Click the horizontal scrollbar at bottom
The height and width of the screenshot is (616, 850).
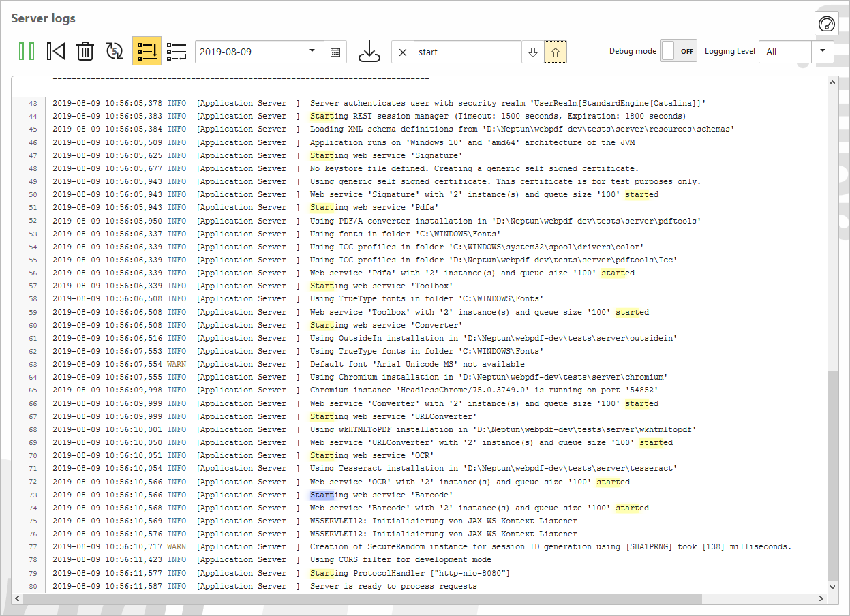pos(361,598)
